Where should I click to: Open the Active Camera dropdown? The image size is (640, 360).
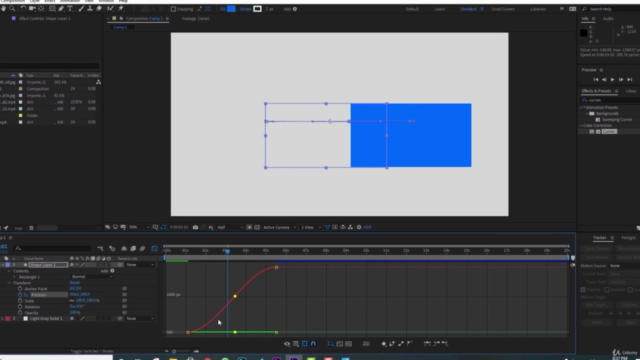(x=279, y=227)
